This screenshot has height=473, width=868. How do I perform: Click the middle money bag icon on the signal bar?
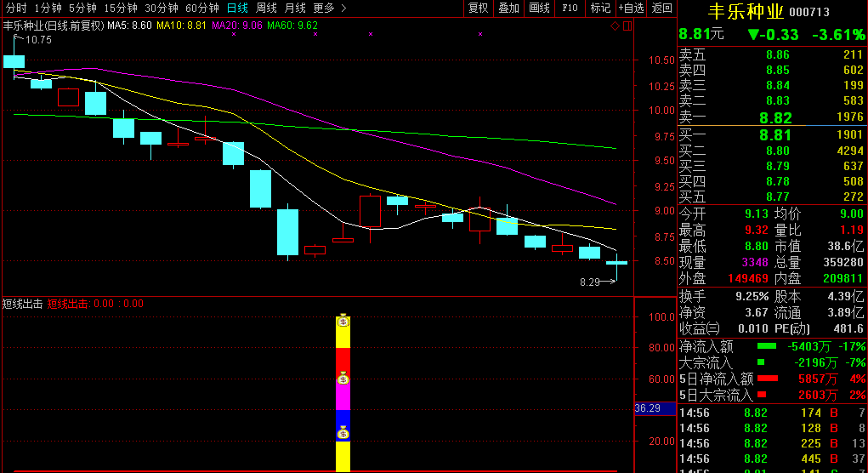pos(343,379)
